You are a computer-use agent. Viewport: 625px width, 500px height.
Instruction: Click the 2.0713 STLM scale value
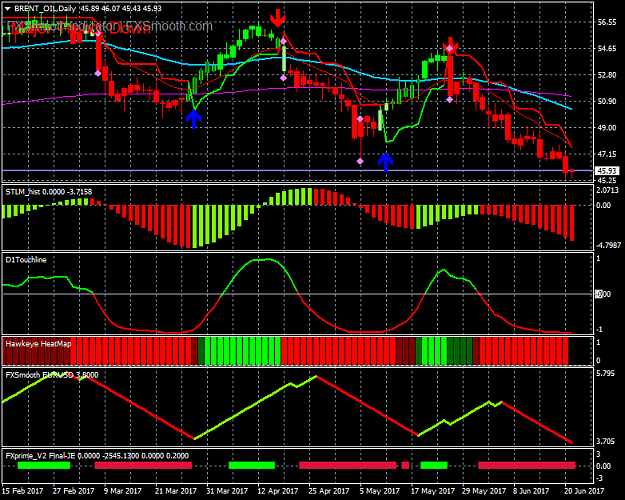click(607, 191)
